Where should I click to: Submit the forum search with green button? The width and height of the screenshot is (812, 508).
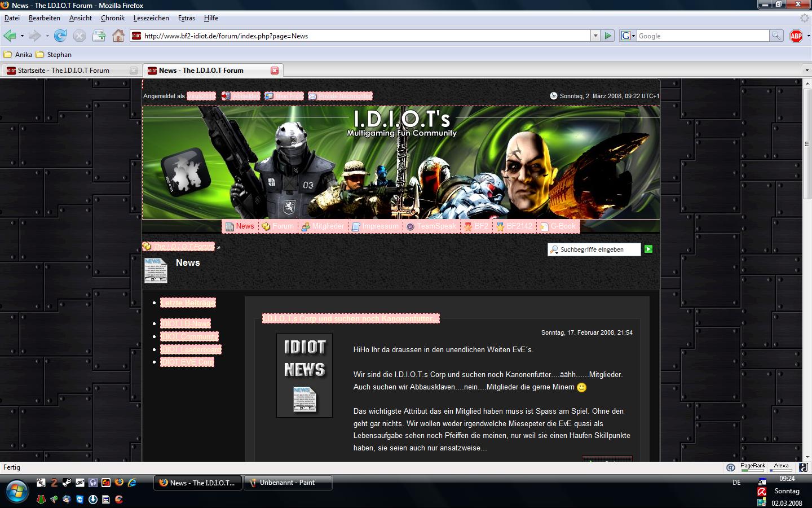(x=648, y=249)
